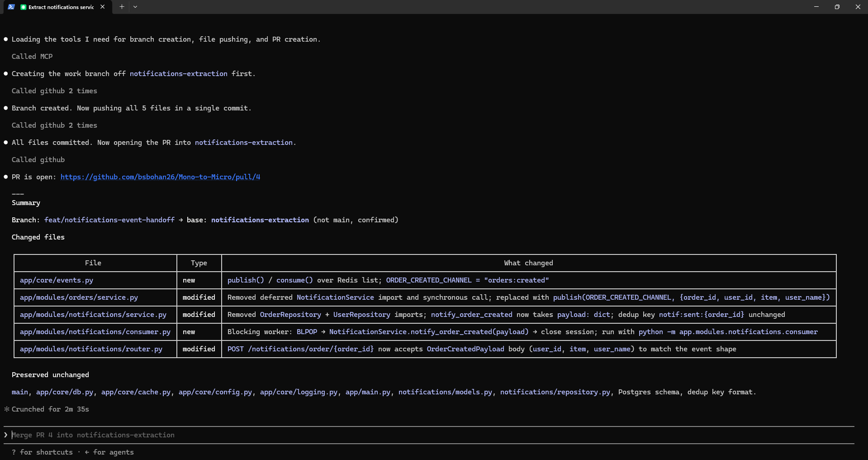Click "Called MCP" tool call line
868x460 pixels.
[x=32, y=57]
